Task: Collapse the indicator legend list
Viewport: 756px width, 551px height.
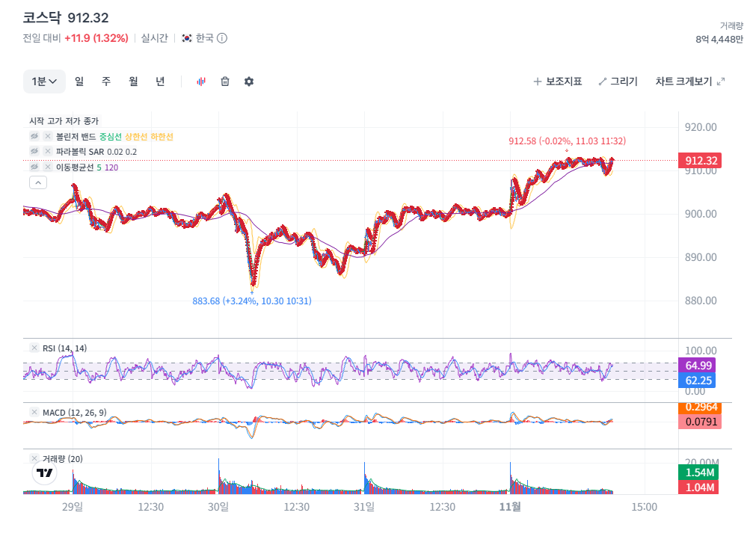Action: coord(38,182)
